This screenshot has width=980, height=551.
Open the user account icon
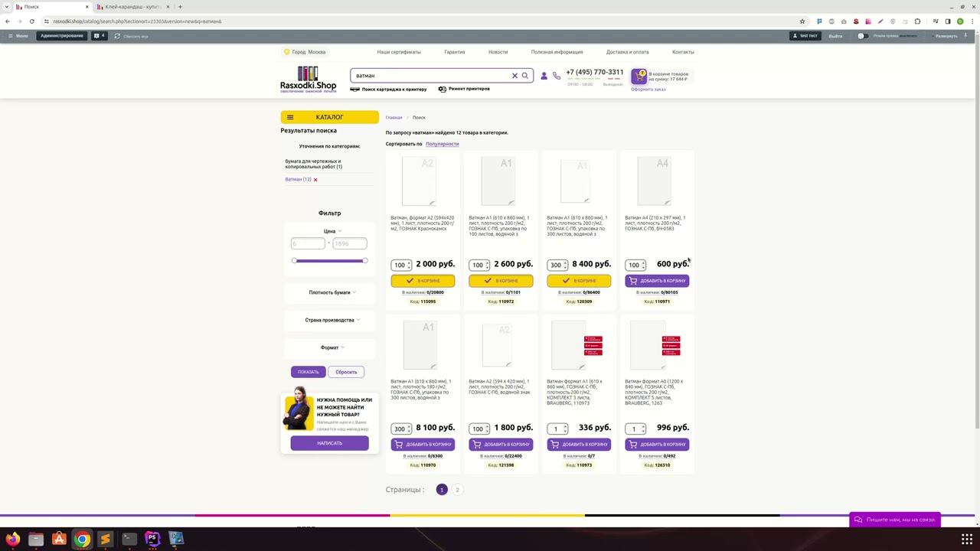pos(544,76)
